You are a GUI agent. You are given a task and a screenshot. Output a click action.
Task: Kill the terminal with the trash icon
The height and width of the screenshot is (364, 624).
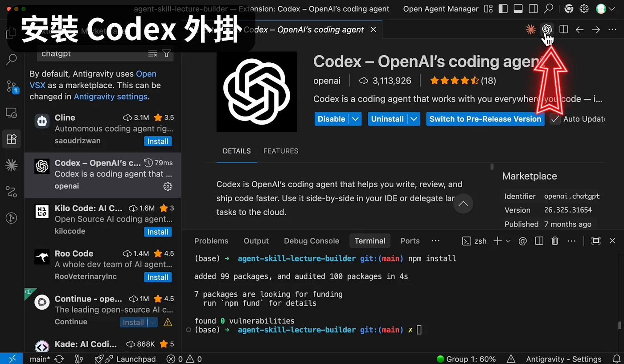tap(555, 241)
